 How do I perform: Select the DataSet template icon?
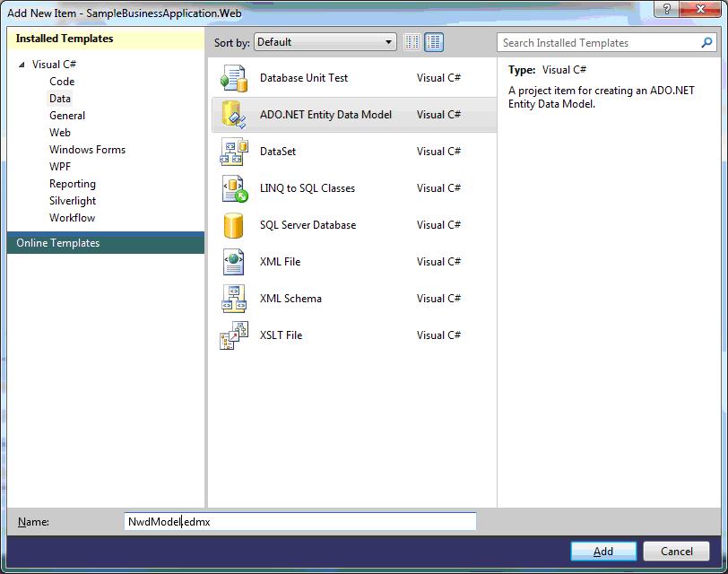coord(234,152)
